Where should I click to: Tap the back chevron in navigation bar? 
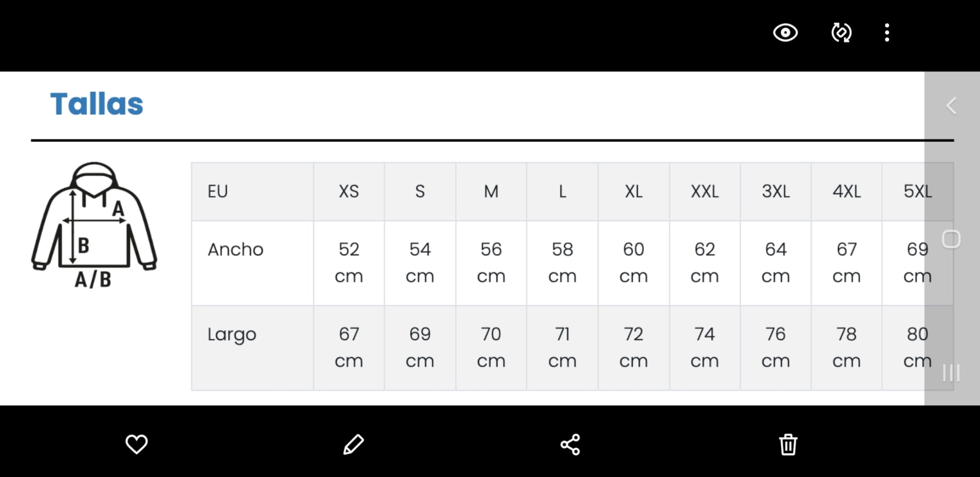pyautogui.click(x=951, y=106)
